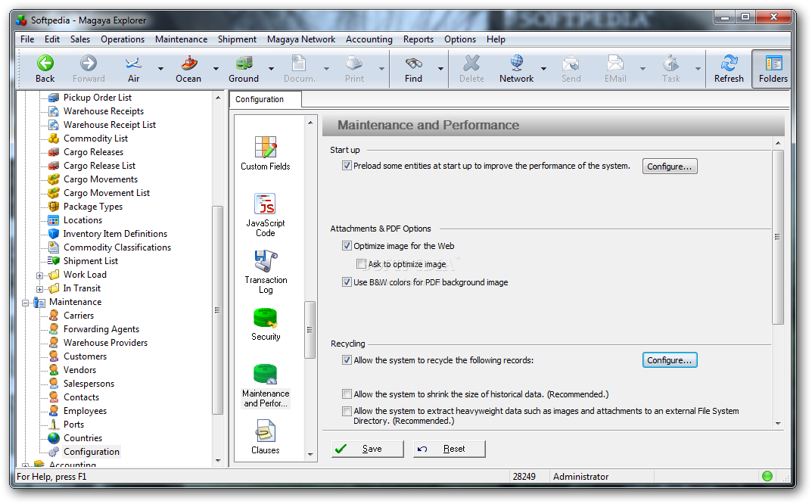Image resolution: width=812 pixels, height=504 pixels.
Task: Enable Ask to optimize image checkbox
Action: (362, 263)
